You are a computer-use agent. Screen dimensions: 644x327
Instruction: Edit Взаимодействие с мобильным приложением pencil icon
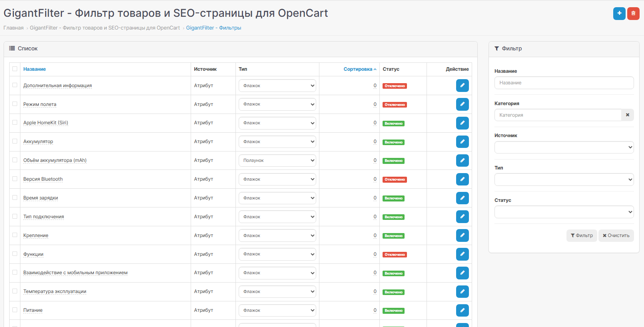463,273
